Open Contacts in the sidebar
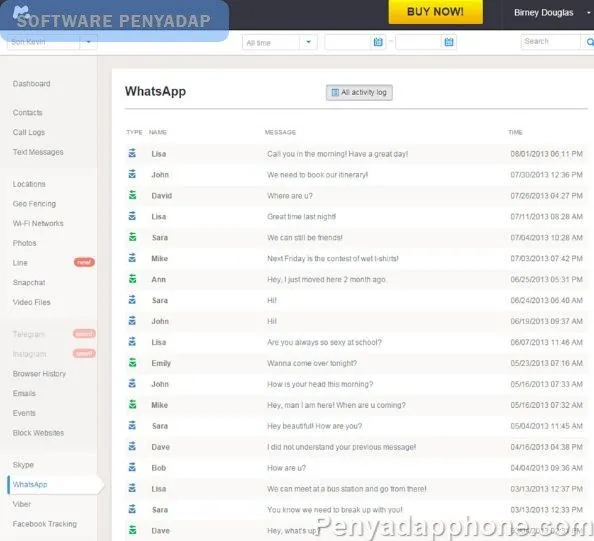This screenshot has height=541, width=594. (28, 113)
